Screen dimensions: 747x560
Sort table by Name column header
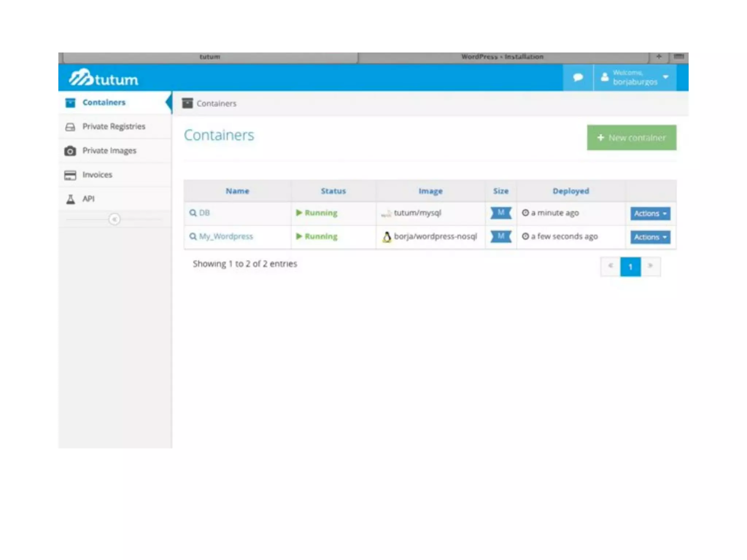[237, 191]
